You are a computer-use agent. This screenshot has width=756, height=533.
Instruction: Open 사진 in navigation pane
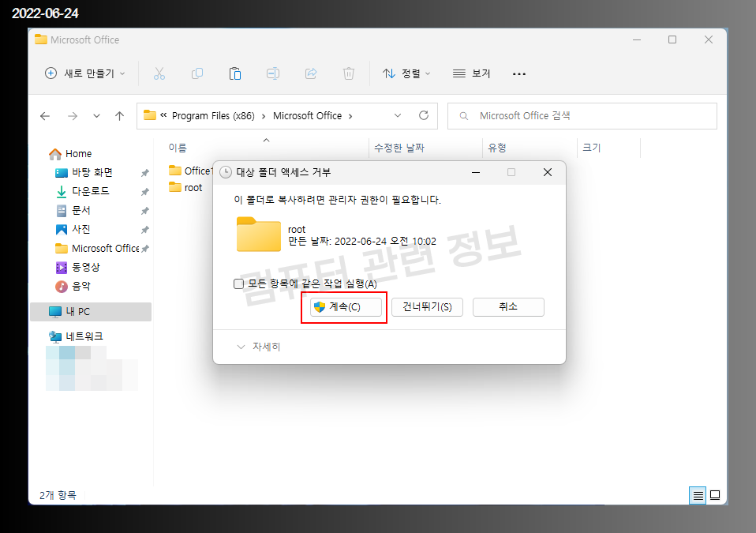pos(73,230)
